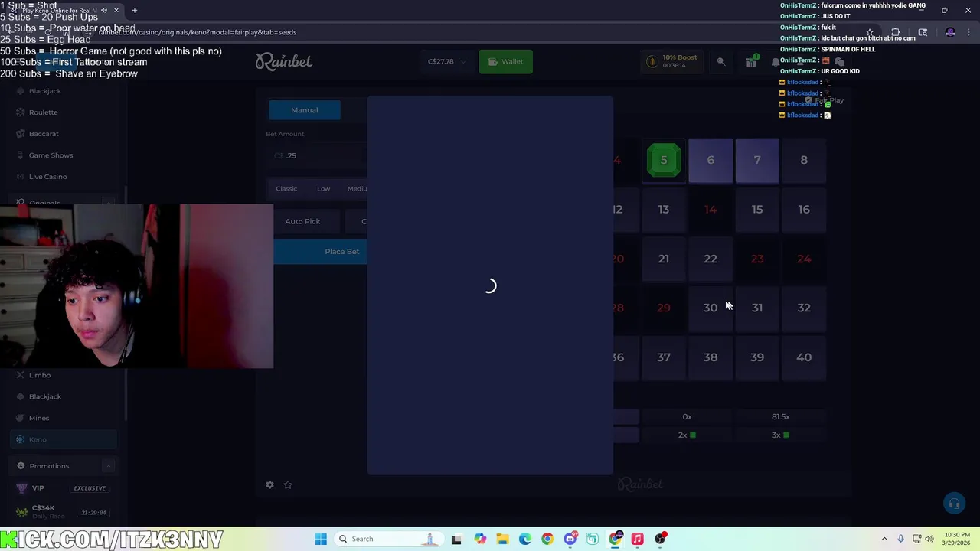This screenshot has width=980, height=551.
Task: Open Baccarat in the sidebar
Action: click(44, 134)
